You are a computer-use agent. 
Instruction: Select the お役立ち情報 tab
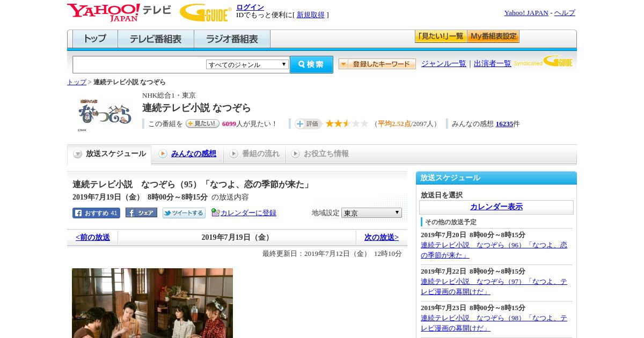coord(320,154)
